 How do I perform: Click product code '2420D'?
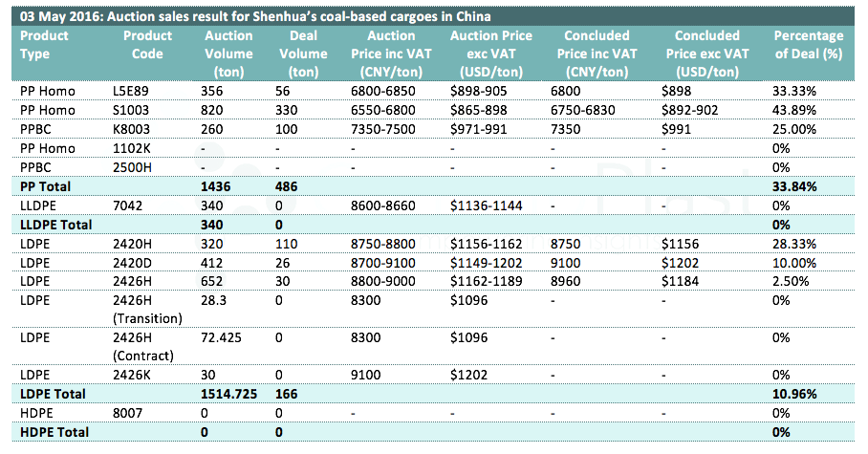(x=132, y=263)
